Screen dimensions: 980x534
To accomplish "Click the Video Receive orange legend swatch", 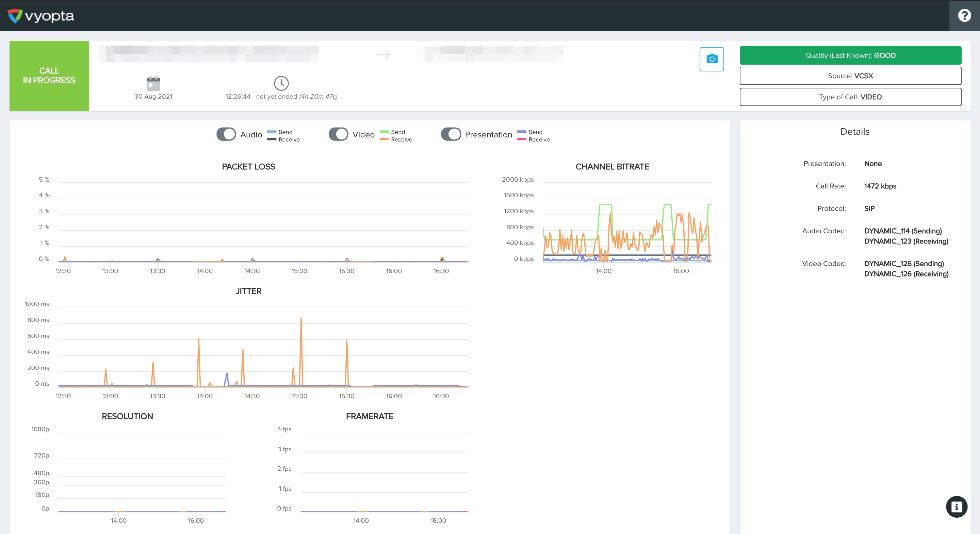I will (384, 139).
